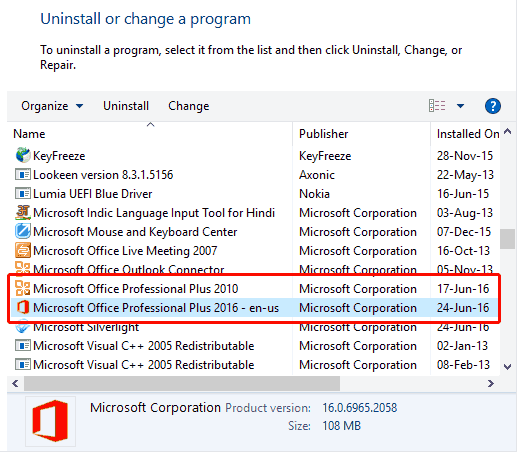The height and width of the screenshot is (452, 517).
Task: Click the Microsoft Silverlight icon
Action: [x=23, y=328]
